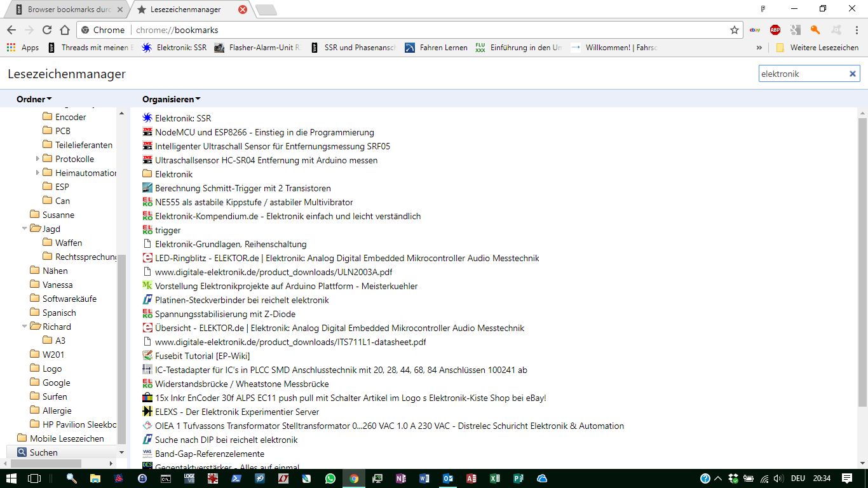Open the Fahren Lernen bookmark in the bar

click(436, 48)
